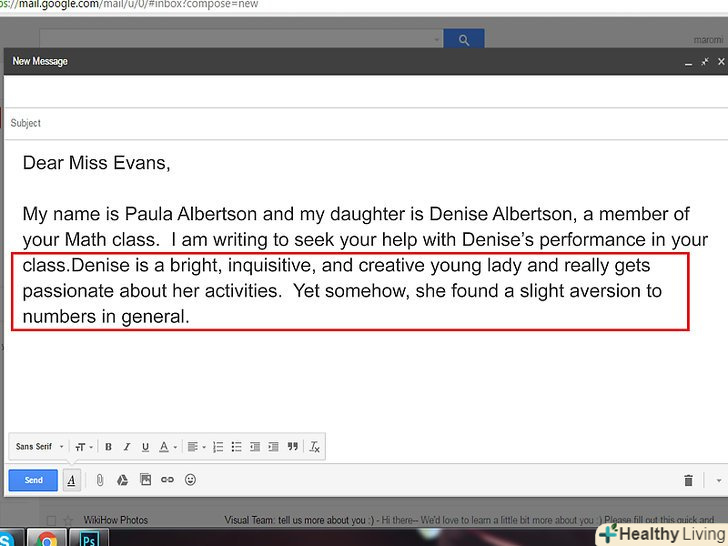728x546 pixels.
Task: Toggle italic formatting
Action: point(127,447)
